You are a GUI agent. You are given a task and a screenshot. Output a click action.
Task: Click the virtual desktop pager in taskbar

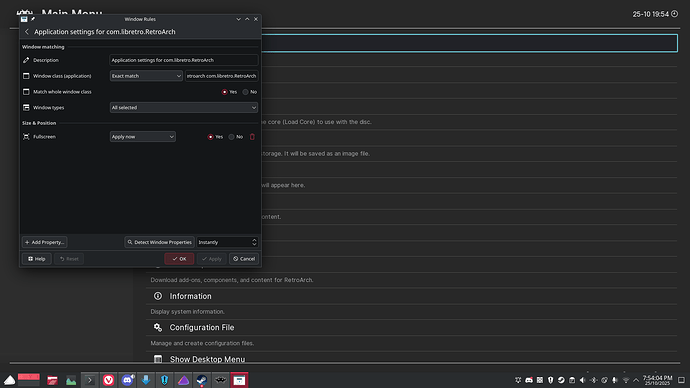pyautogui.click(x=29, y=380)
